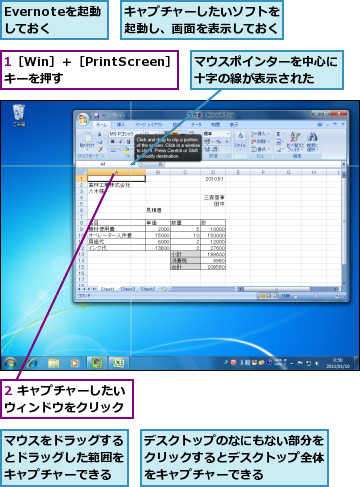Switch to Page Break Preview in status bar
Viewport: 360px width, 487px height.
(275, 296)
